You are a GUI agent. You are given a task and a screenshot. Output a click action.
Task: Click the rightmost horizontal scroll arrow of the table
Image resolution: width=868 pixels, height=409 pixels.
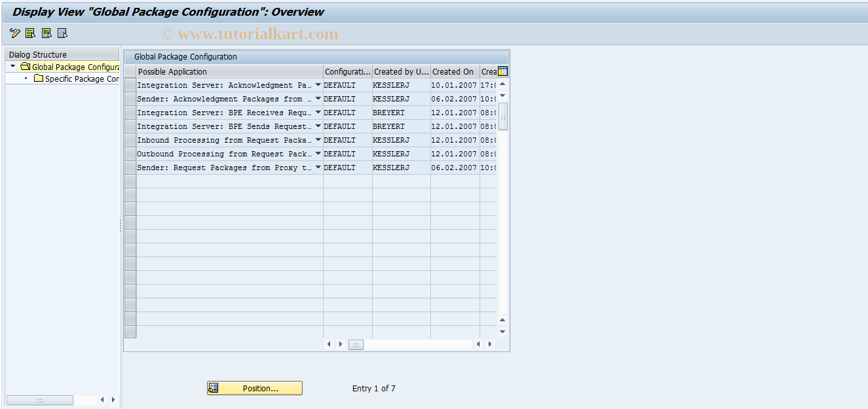pyautogui.click(x=489, y=344)
